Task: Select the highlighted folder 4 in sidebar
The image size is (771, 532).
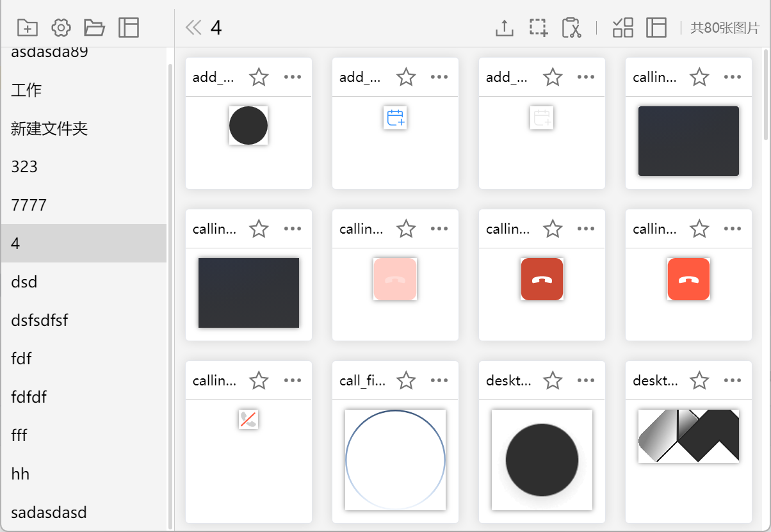Action: (x=84, y=243)
